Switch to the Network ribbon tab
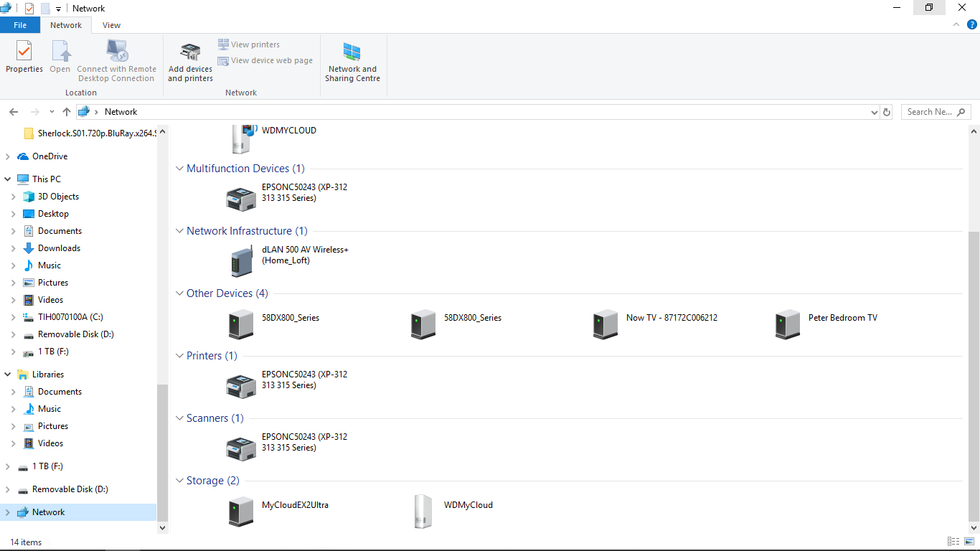This screenshot has width=980, height=551. (66, 25)
